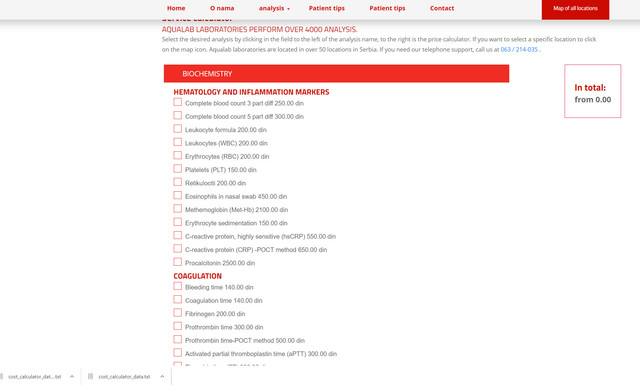
Task: Tick Erythrocyte sedimentation checkbox
Action: pos(178,222)
